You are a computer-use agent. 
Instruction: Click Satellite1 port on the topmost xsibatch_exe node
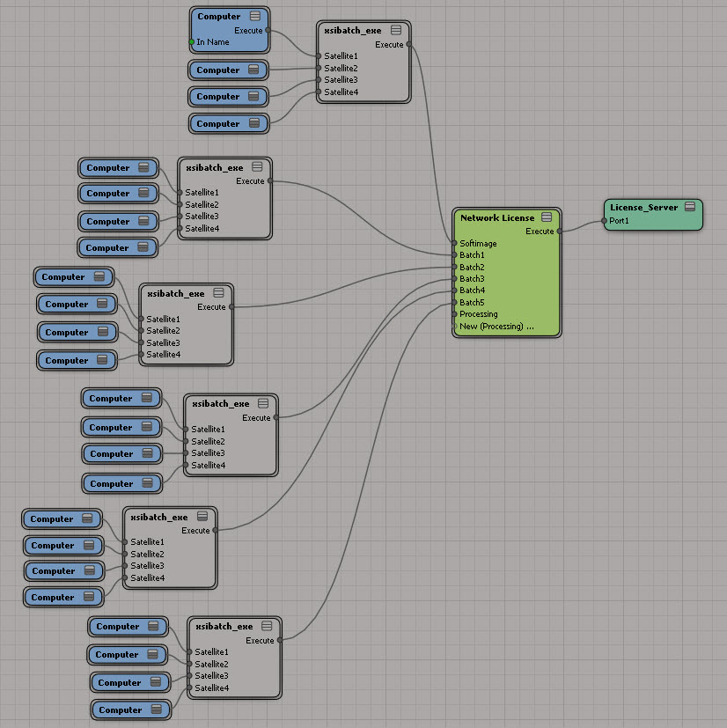319,56
